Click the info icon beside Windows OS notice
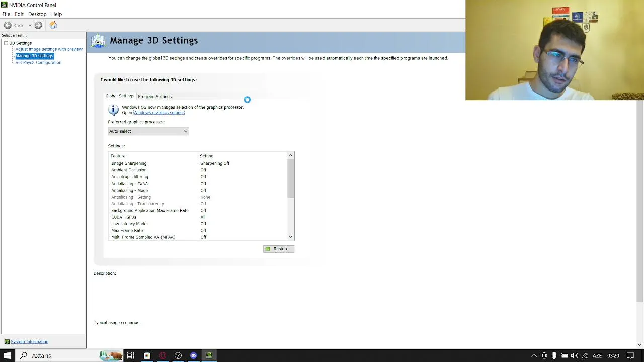Image resolution: width=644 pixels, height=362 pixels. (x=114, y=110)
